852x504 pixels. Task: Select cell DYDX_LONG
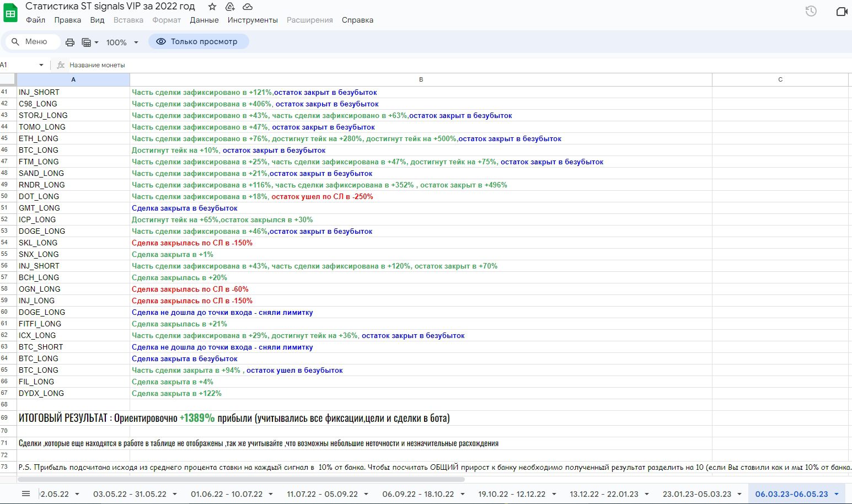tap(73, 393)
